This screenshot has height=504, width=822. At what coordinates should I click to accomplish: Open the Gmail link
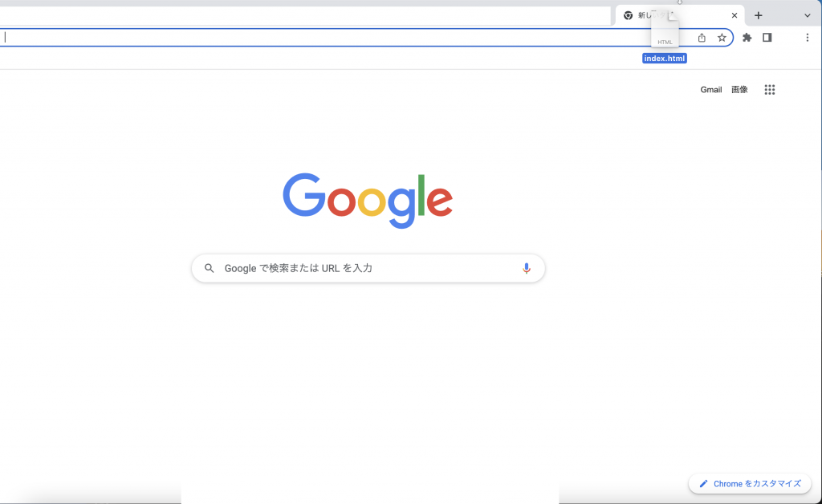pyautogui.click(x=711, y=90)
